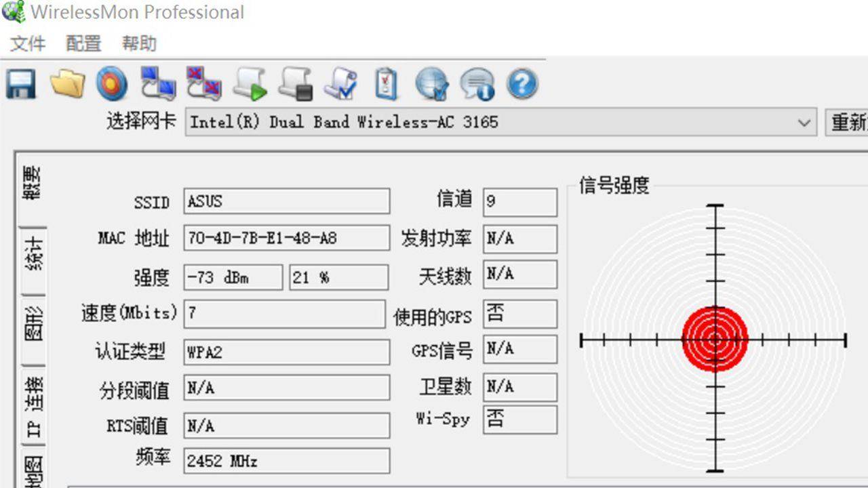Image resolution: width=868 pixels, height=488 pixels.
Task: Click the disconnect network icon on toolbar
Action: tap(205, 83)
